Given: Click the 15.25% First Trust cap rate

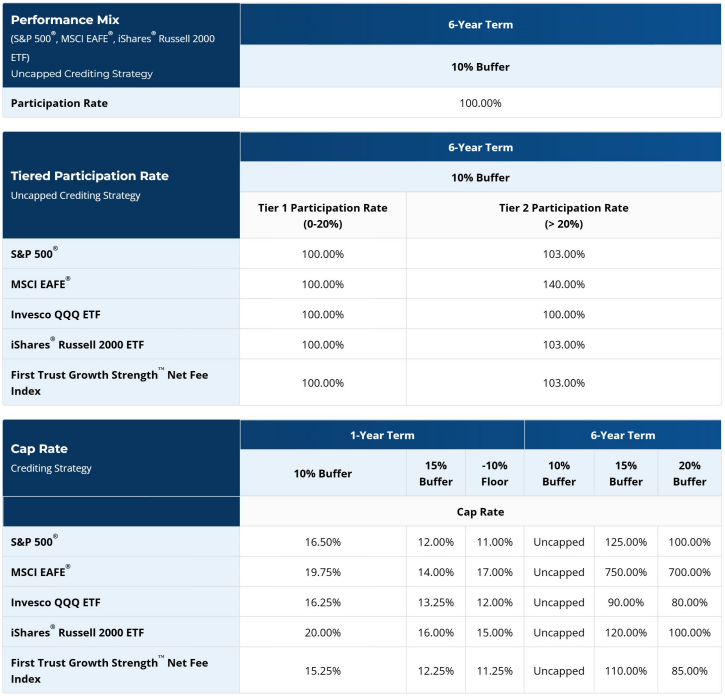Looking at the screenshot, I should pyautogui.click(x=323, y=671).
